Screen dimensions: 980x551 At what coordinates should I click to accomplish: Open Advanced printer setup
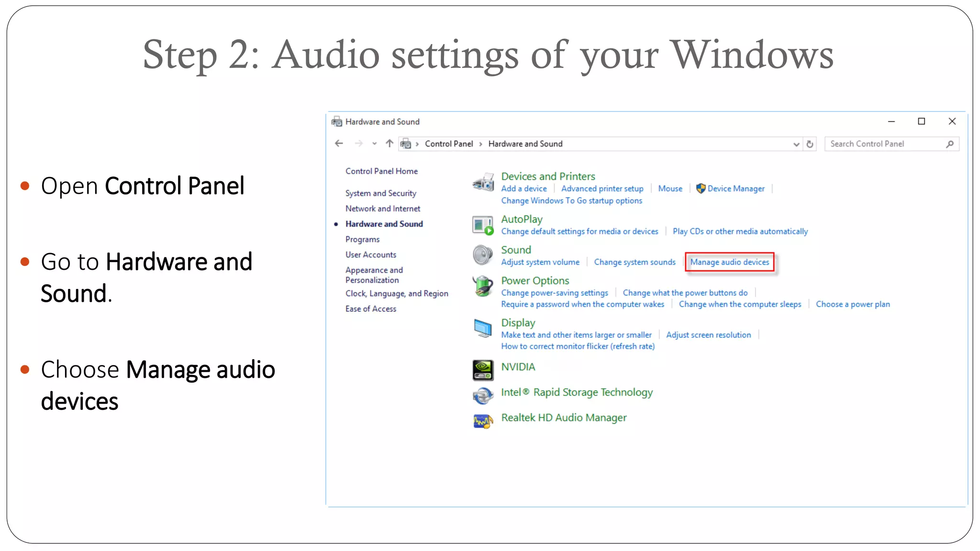coord(602,189)
